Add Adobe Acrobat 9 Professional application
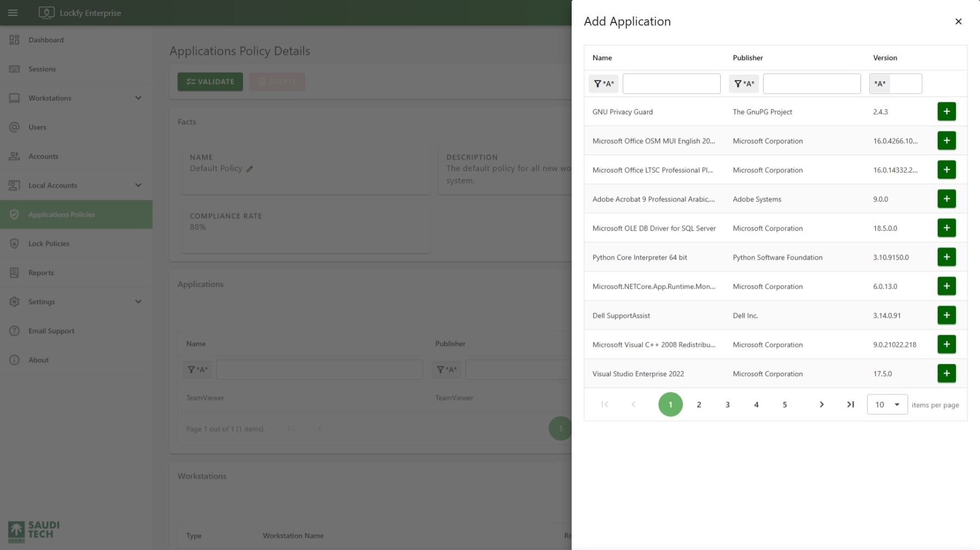Image resolution: width=980 pixels, height=550 pixels. coord(947,198)
